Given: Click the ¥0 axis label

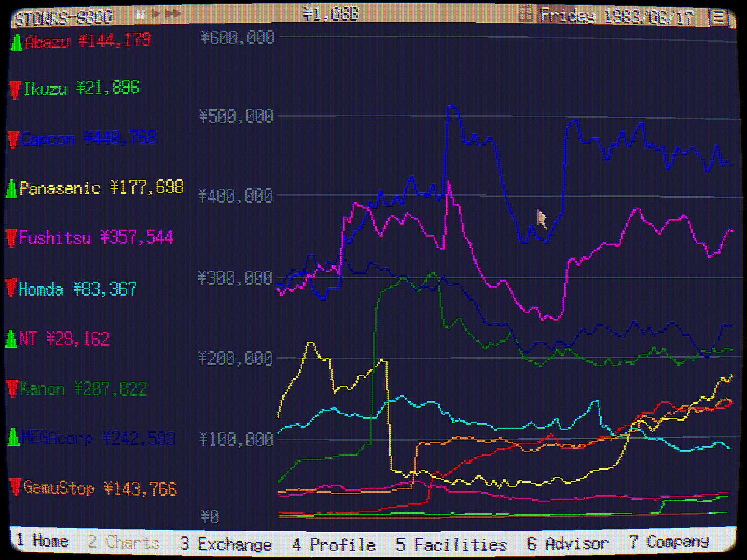Looking at the screenshot, I should point(210,516).
